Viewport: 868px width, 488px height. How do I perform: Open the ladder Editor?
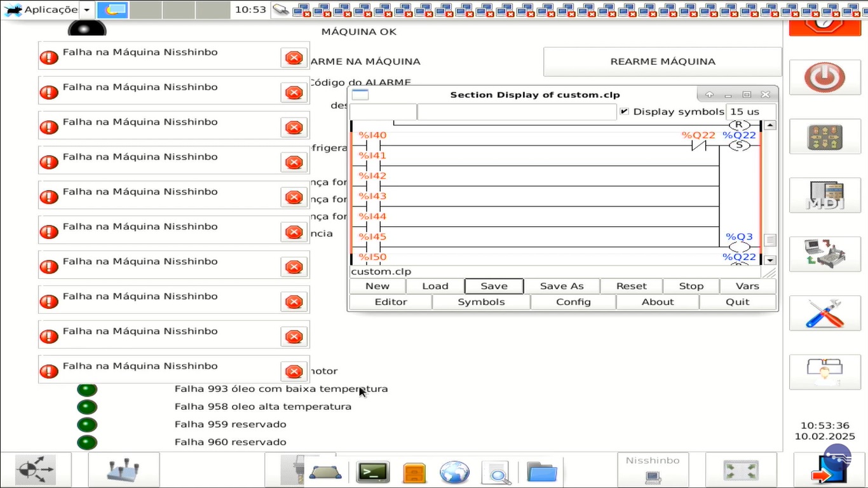click(x=390, y=302)
